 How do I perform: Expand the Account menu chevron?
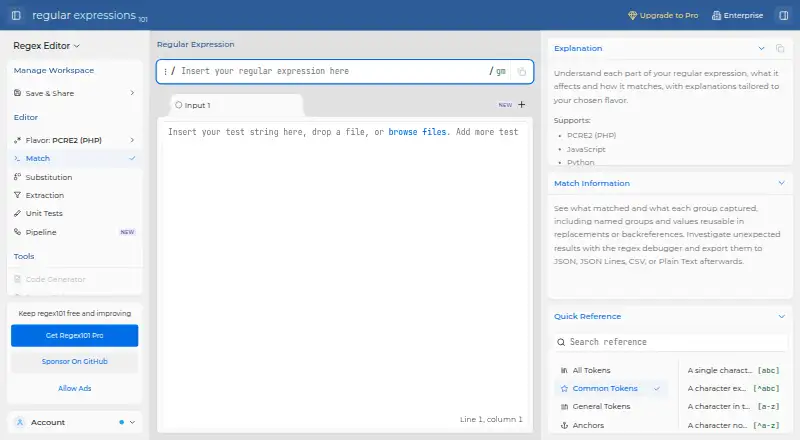132,422
